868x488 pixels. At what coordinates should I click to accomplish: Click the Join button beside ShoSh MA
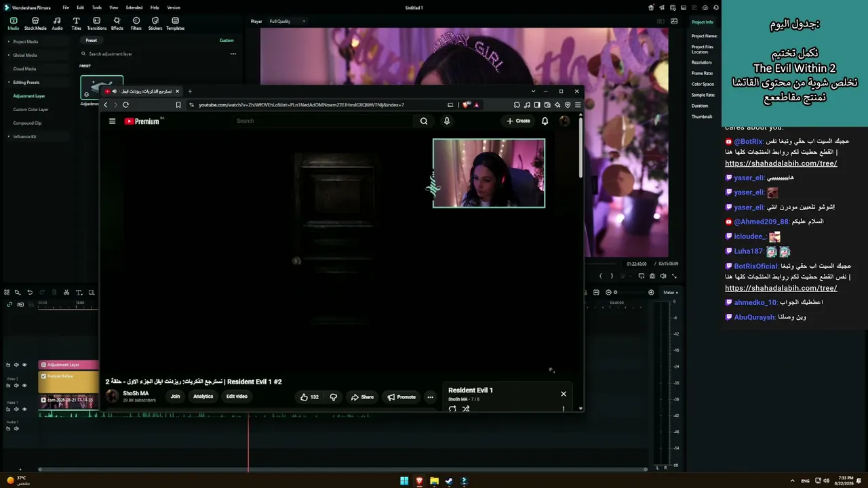coord(175,396)
